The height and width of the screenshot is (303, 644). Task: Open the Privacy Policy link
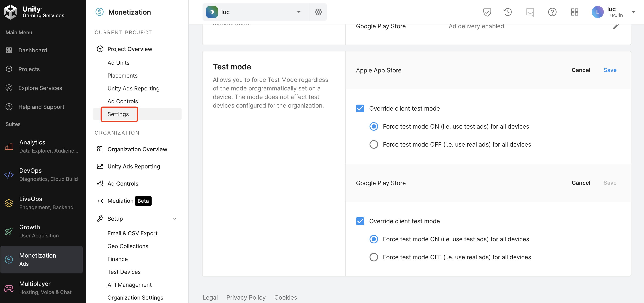246,297
